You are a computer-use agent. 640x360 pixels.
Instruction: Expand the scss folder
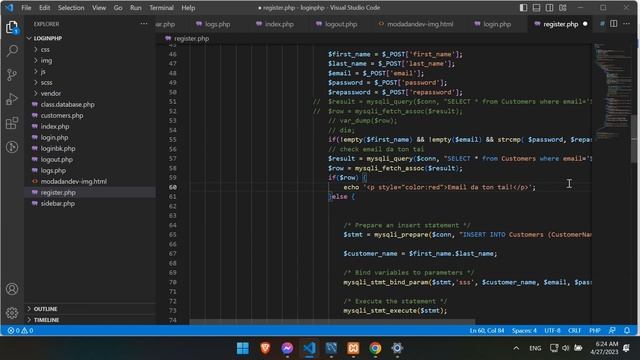coord(47,82)
